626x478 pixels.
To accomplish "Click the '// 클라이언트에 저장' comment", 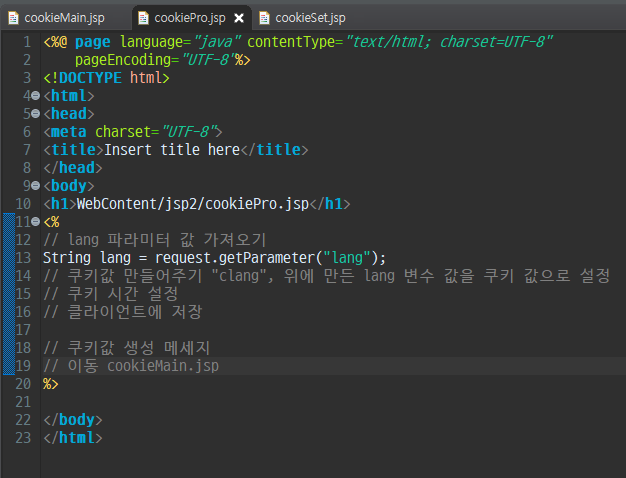I will click(x=123, y=312).
